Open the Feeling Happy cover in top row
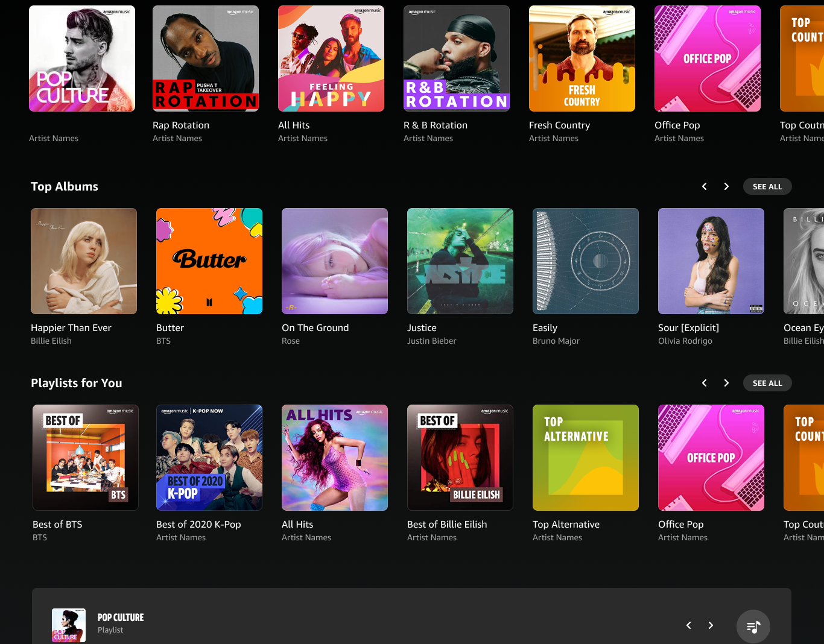This screenshot has width=824, height=644. coord(331,58)
